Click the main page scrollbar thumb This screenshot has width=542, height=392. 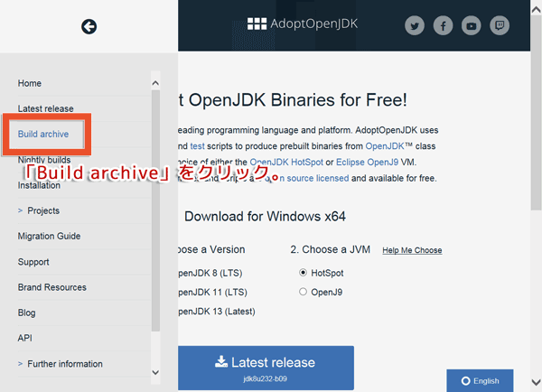point(536,113)
